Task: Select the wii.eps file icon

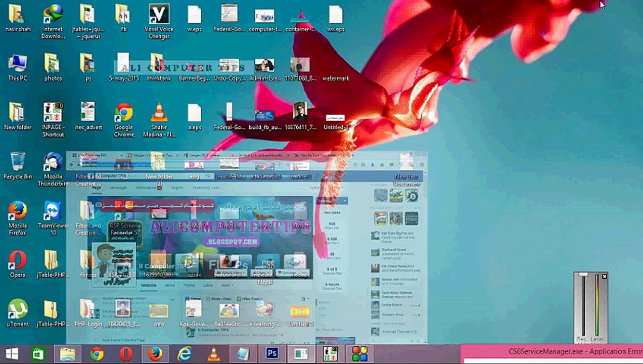Action: pyautogui.click(x=336, y=19)
